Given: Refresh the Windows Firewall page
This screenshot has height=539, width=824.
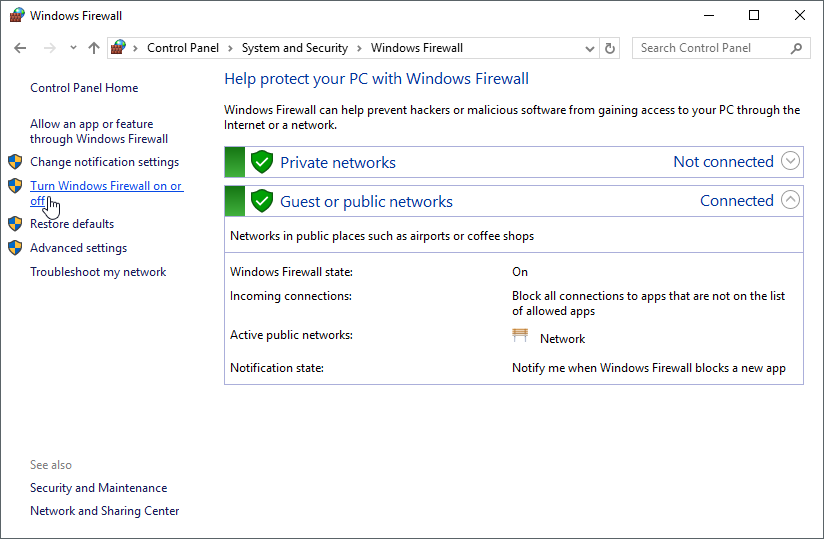Looking at the screenshot, I should click(610, 48).
